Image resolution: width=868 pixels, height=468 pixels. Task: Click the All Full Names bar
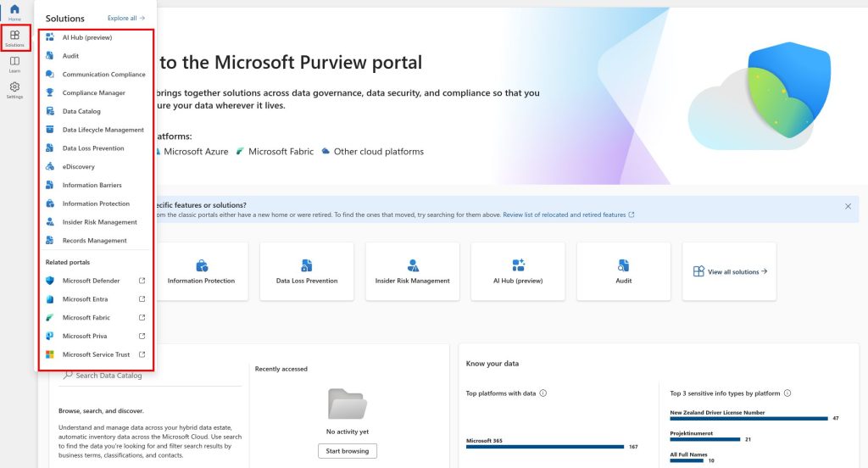687,460
